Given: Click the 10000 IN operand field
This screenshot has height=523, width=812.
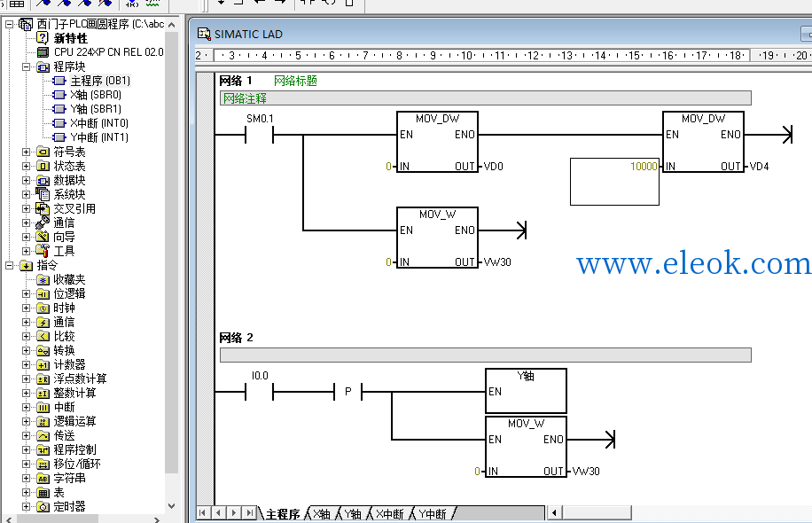Looking at the screenshot, I should (614, 181).
